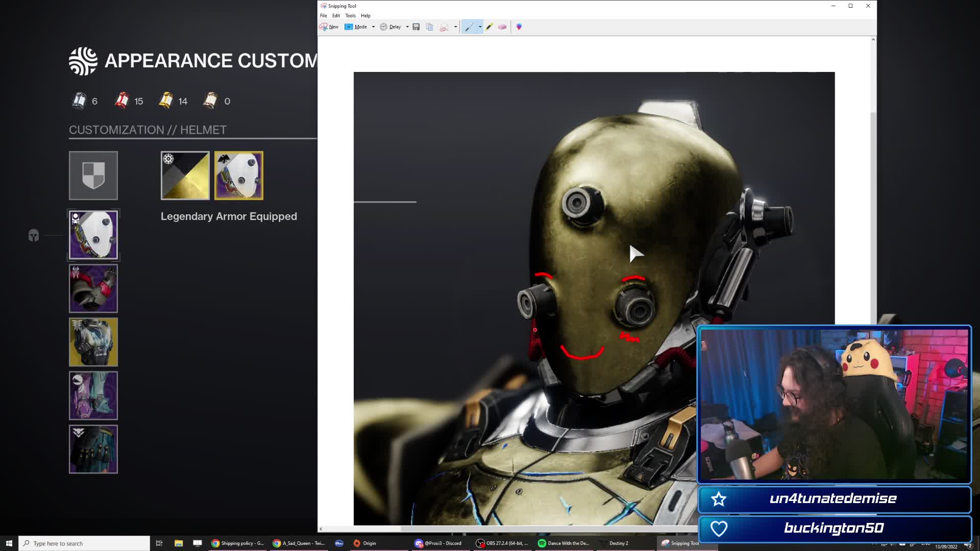Image resolution: width=980 pixels, height=551 pixels.
Task: Open the Help menu
Action: (365, 15)
